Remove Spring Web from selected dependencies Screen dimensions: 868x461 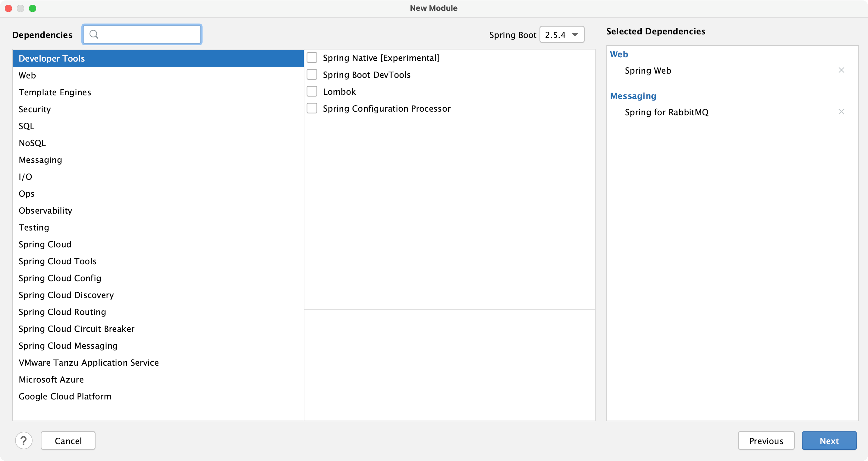tap(841, 70)
